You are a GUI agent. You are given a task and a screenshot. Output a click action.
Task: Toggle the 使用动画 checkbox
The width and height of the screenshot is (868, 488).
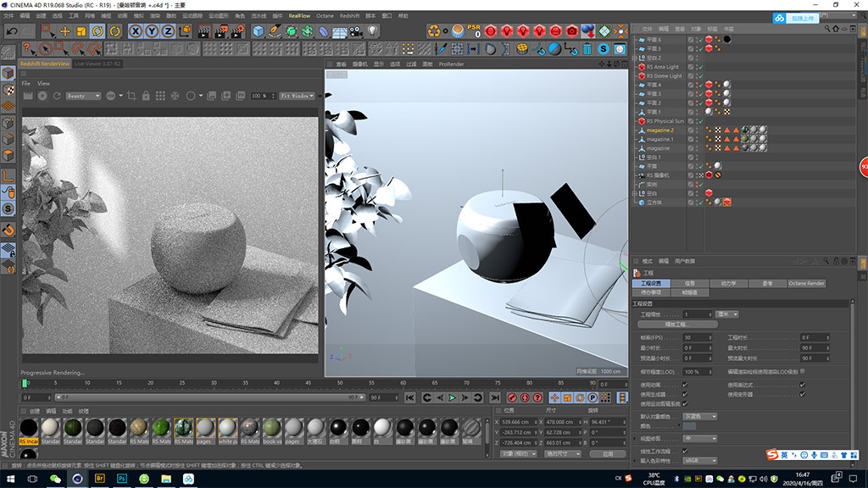point(685,385)
